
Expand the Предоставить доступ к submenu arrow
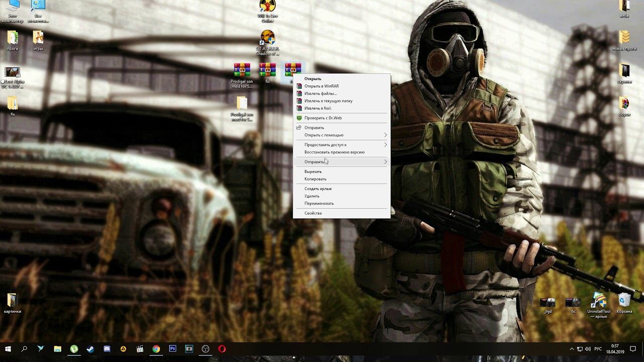pyautogui.click(x=386, y=145)
